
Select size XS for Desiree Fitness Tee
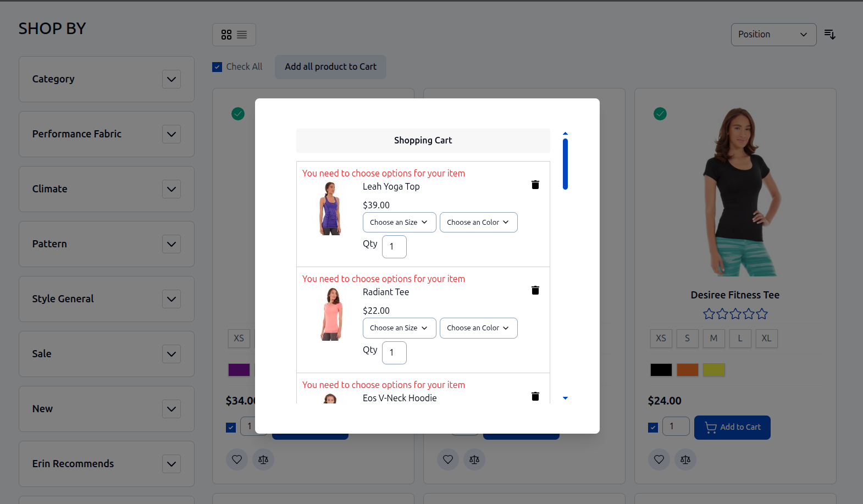click(x=661, y=339)
